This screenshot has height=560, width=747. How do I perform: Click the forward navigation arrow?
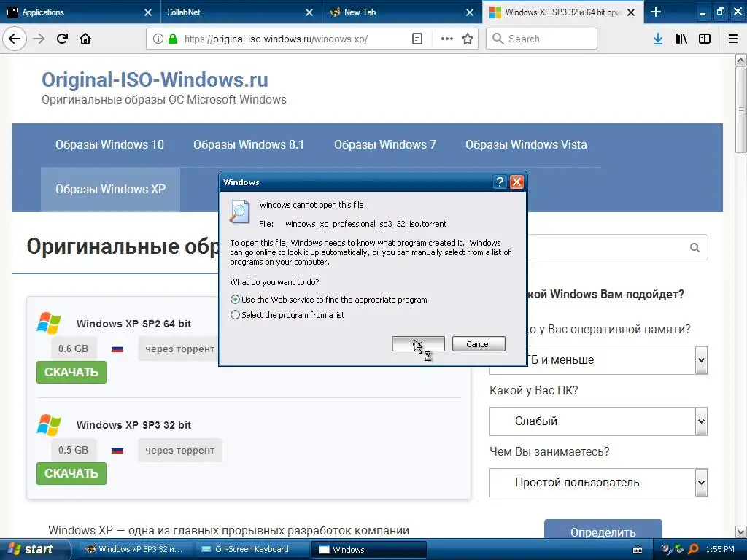pyautogui.click(x=39, y=39)
